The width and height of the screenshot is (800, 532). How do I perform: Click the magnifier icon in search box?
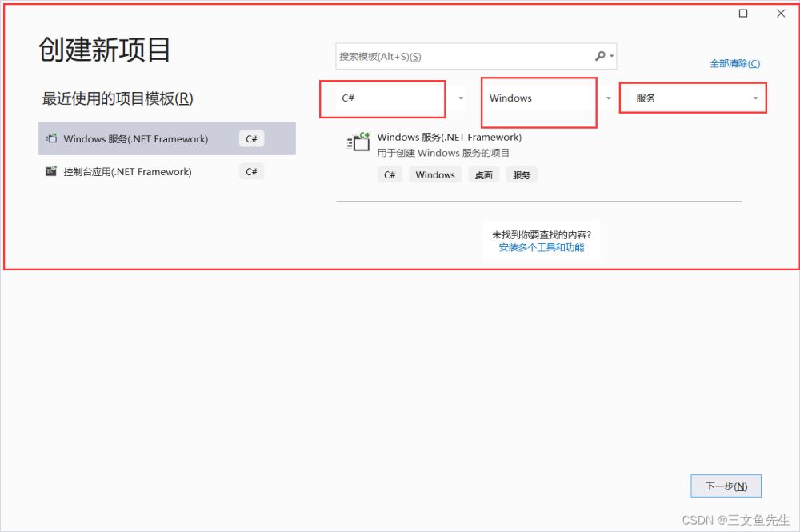click(x=601, y=56)
